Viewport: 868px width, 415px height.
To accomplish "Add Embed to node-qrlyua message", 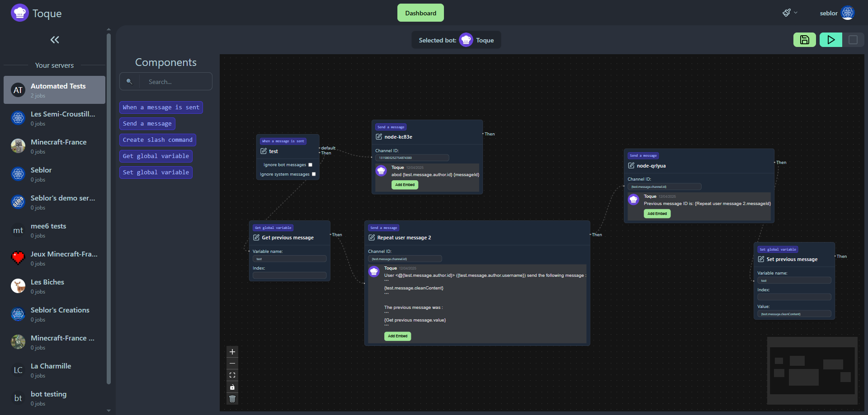I will 657,214.
